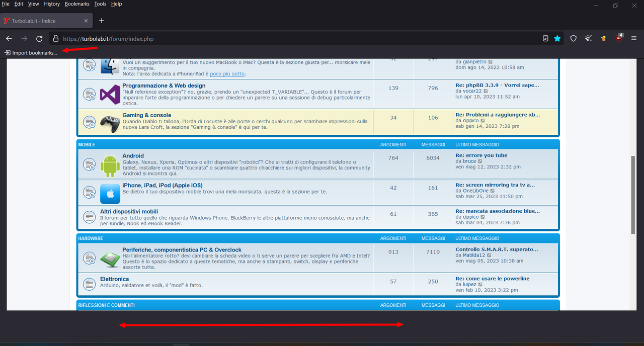The image size is (644, 346).
Task: Follow the 'poco più sotto' link
Action: coord(228,74)
